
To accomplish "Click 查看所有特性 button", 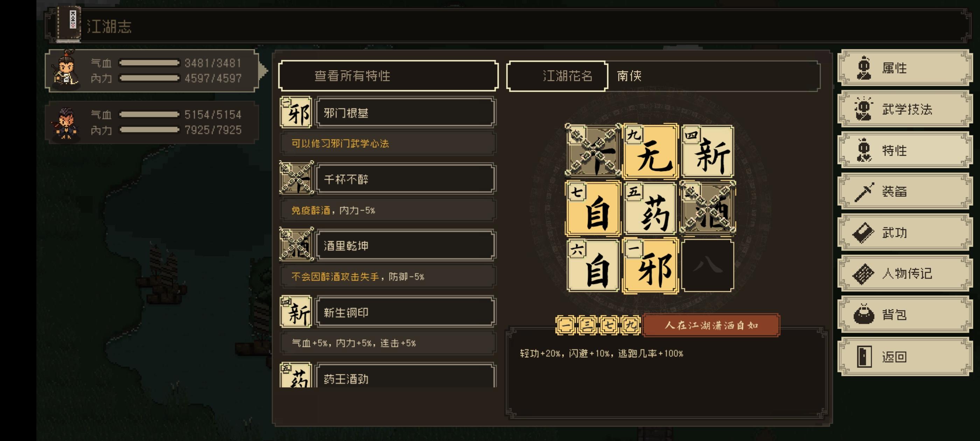I will click(388, 76).
